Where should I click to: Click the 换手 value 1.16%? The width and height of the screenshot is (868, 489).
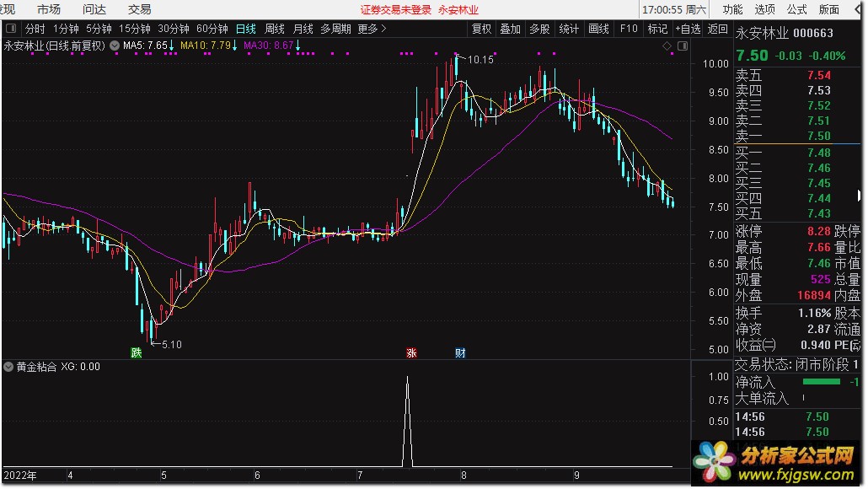pos(814,313)
